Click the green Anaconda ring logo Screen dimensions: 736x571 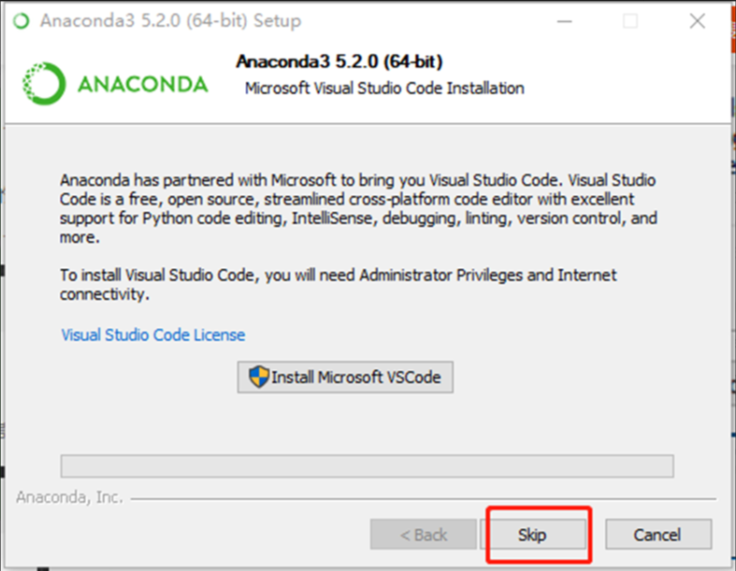[x=42, y=84]
